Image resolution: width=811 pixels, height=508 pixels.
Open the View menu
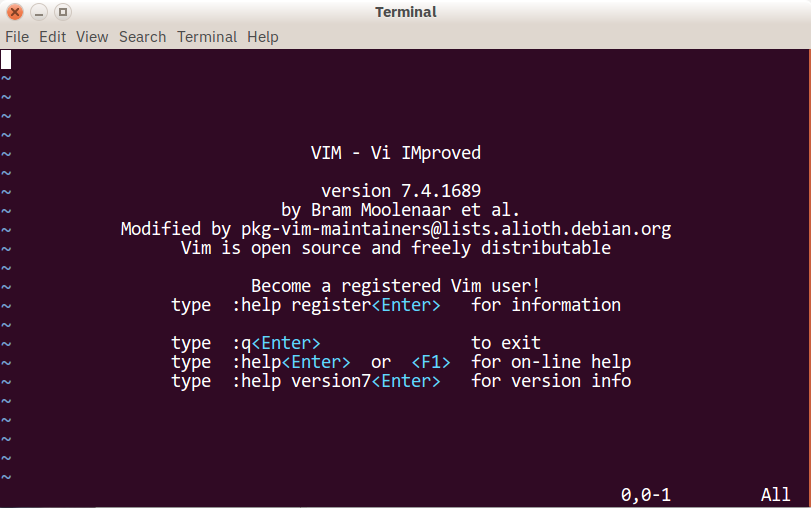(92, 37)
